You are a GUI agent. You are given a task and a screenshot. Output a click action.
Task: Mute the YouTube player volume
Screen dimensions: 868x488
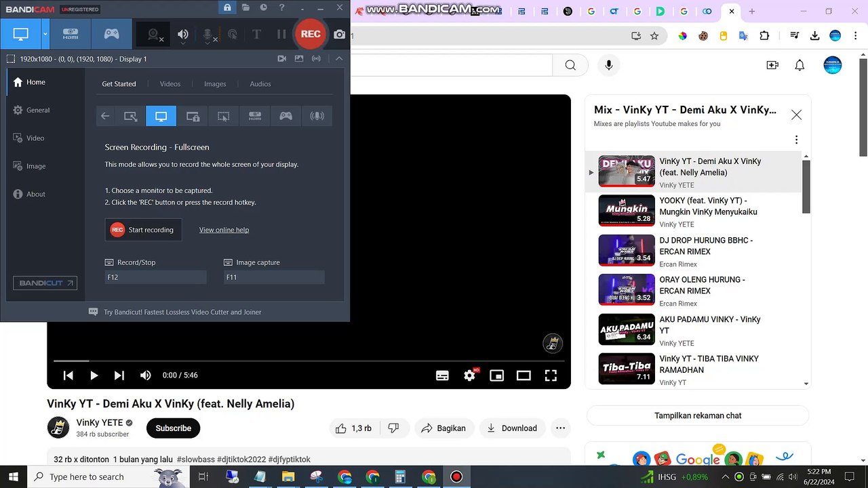145,375
